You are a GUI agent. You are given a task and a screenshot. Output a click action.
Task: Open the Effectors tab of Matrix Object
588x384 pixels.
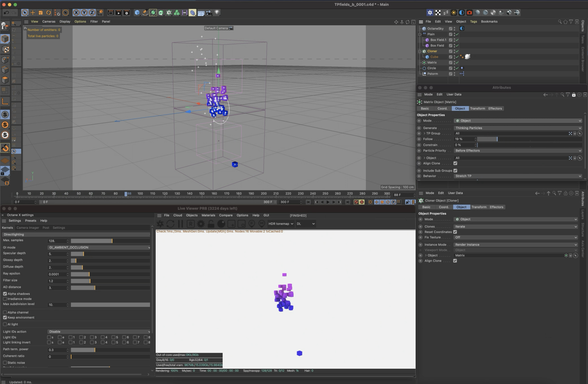[495, 109]
